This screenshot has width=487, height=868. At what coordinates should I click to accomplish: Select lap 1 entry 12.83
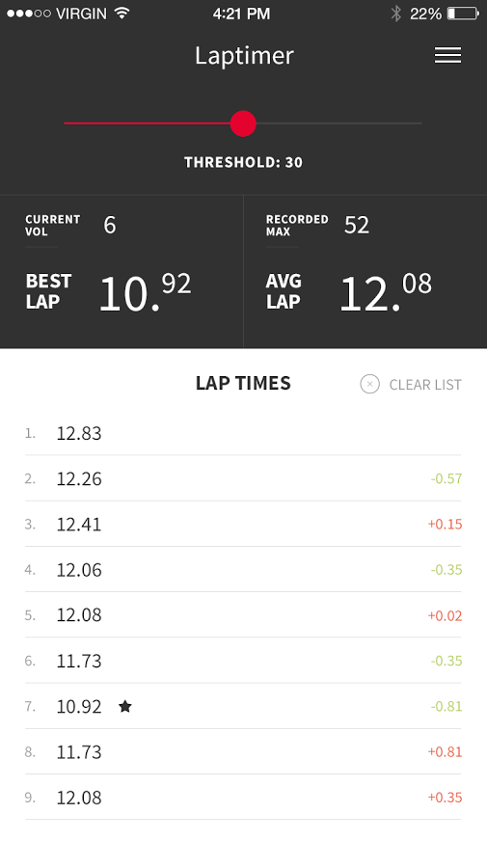[x=243, y=433]
